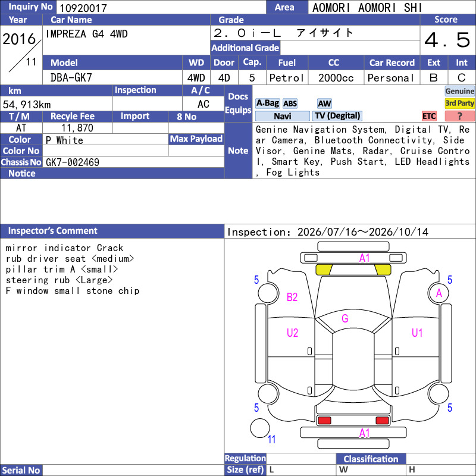Viewport: 476px width, 476px height.
Task: Click the 4WD drive value
Action: click(x=196, y=78)
